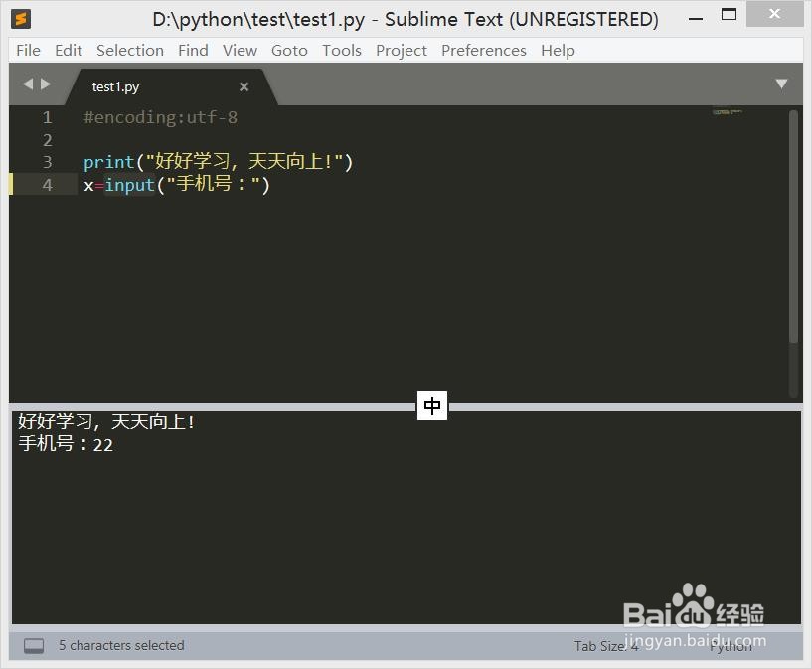The height and width of the screenshot is (669, 812).
Task: Click the back navigation arrow above the gutter
Action: pos(27,84)
